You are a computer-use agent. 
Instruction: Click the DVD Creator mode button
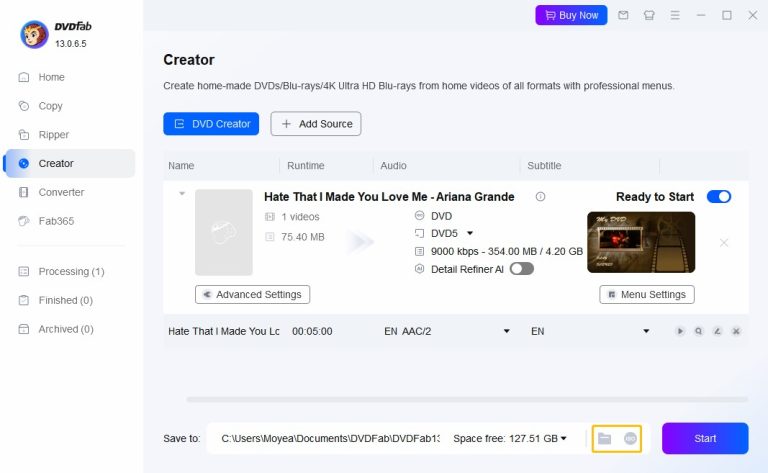211,124
